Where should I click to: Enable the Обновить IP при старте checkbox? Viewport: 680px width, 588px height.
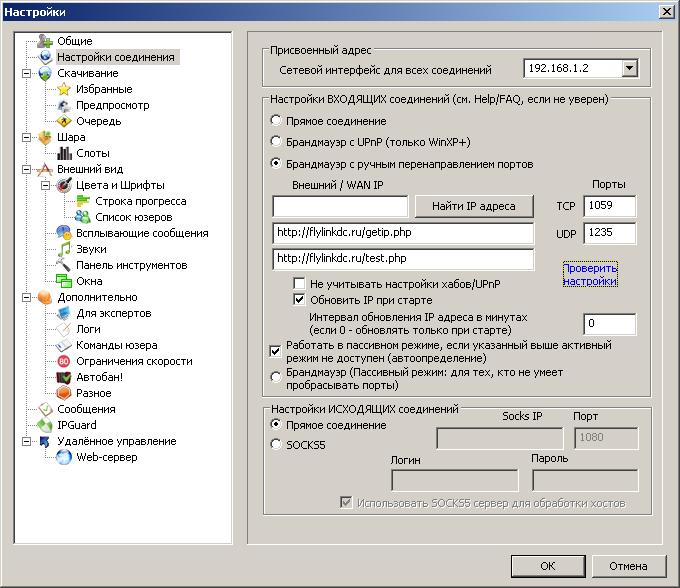[299, 299]
